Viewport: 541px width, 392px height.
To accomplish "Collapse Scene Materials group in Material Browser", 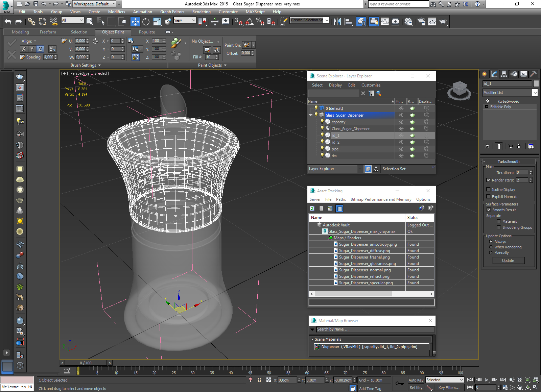I will tap(312, 339).
